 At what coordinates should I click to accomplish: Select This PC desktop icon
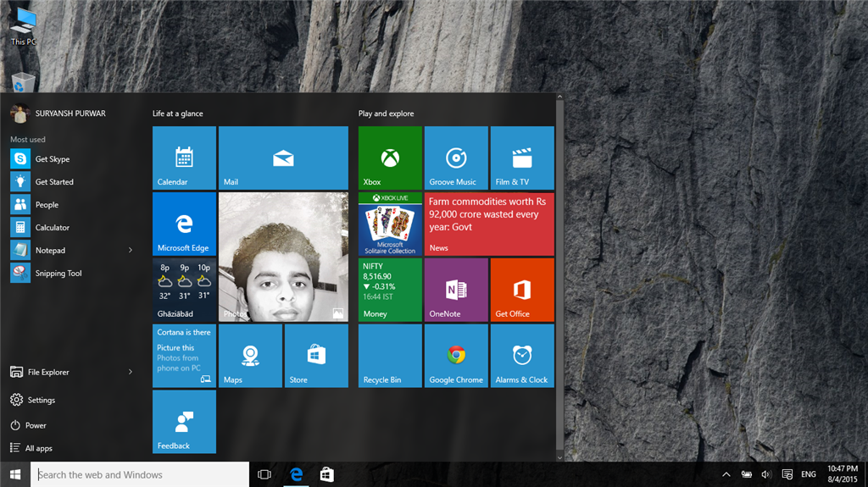click(23, 26)
